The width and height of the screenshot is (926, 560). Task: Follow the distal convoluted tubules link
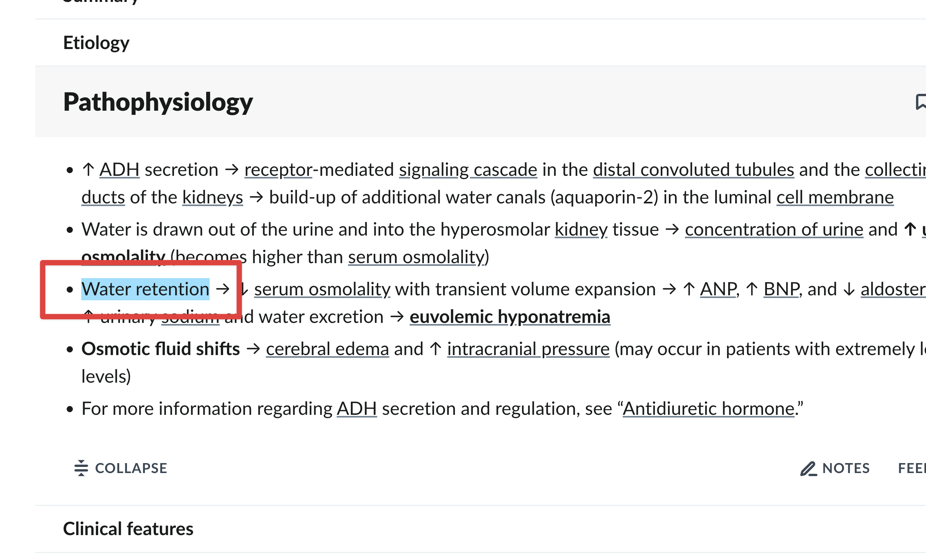[693, 170]
